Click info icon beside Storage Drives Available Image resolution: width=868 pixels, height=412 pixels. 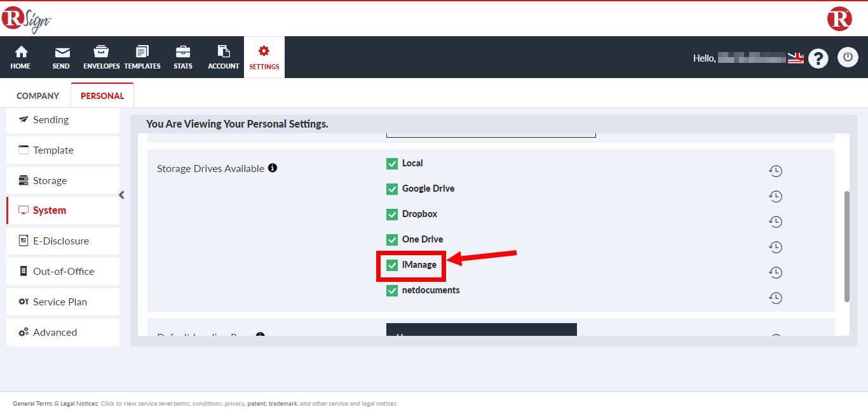tap(273, 168)
